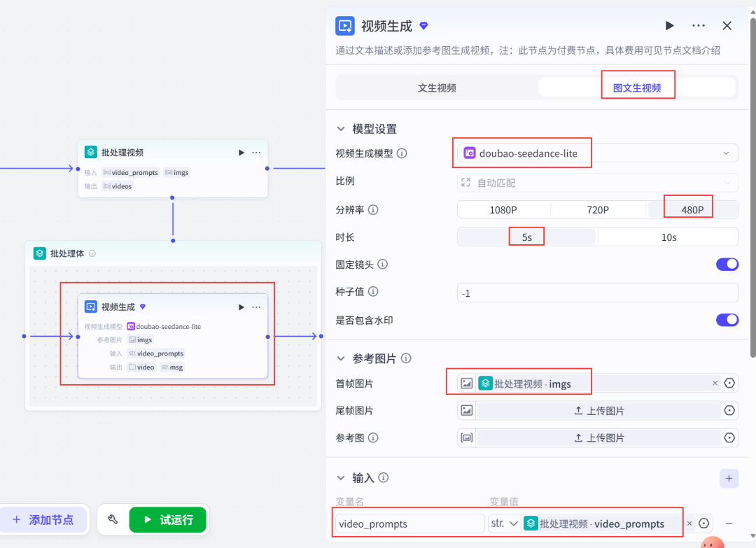
Task: Click 上传图片 for the 尾帧图片 field
Action: click(605, 410)
